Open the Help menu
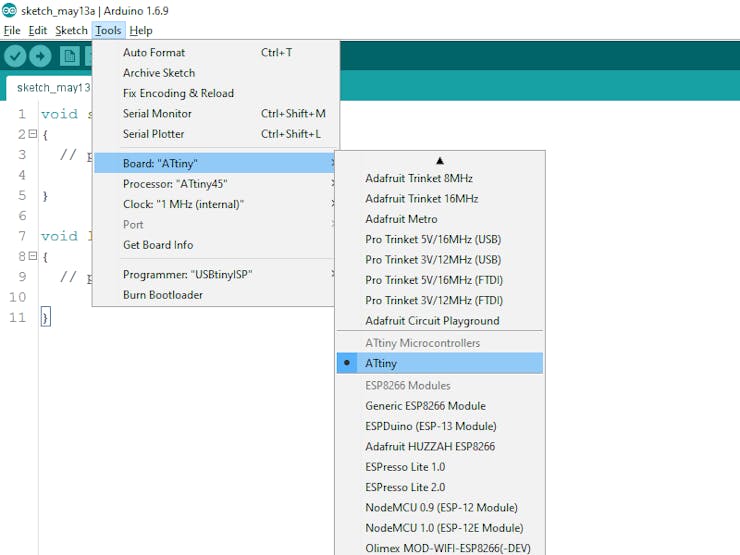The height and width of the screenshot is (555, 740). 141,31
